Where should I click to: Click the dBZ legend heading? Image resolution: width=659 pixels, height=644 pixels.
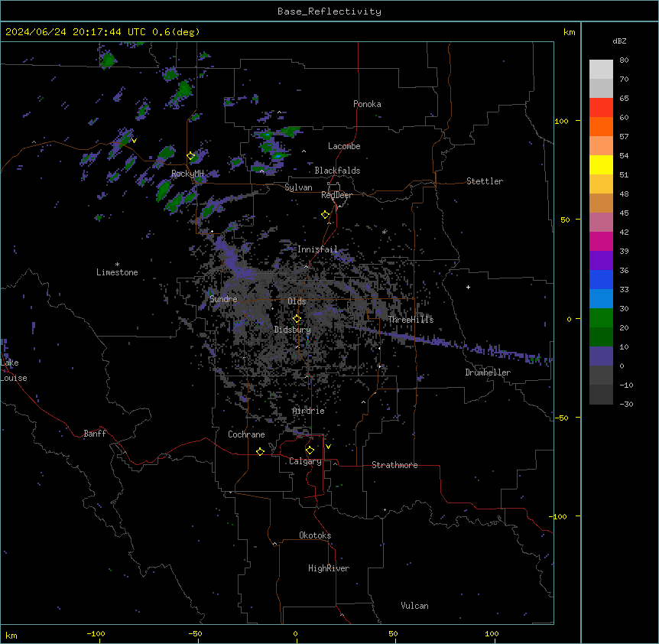619,41
